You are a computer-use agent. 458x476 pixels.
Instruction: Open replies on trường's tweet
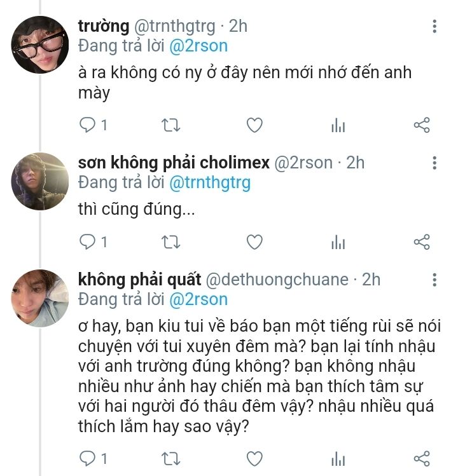(87, 125)
